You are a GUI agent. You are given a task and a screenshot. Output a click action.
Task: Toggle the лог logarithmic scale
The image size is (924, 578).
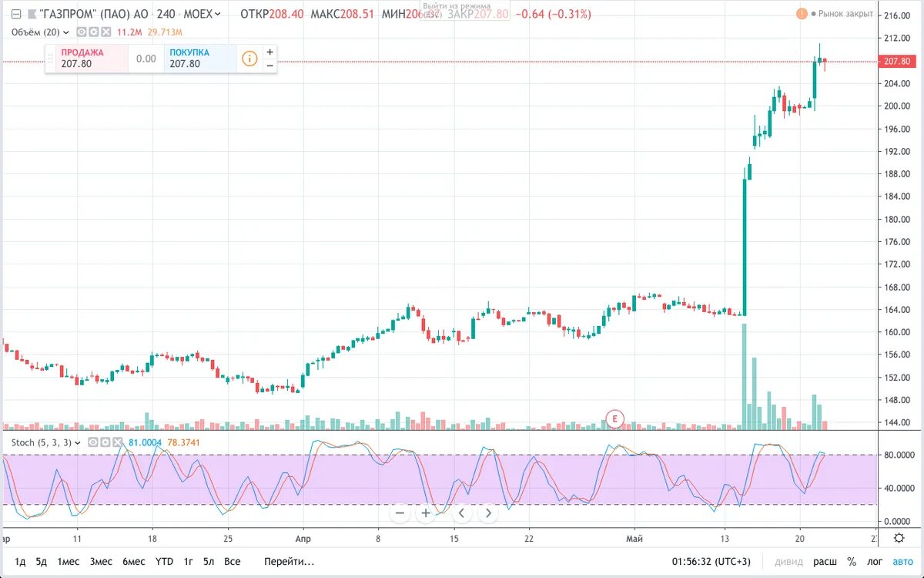pyautogui.click(x=875, y=562)
